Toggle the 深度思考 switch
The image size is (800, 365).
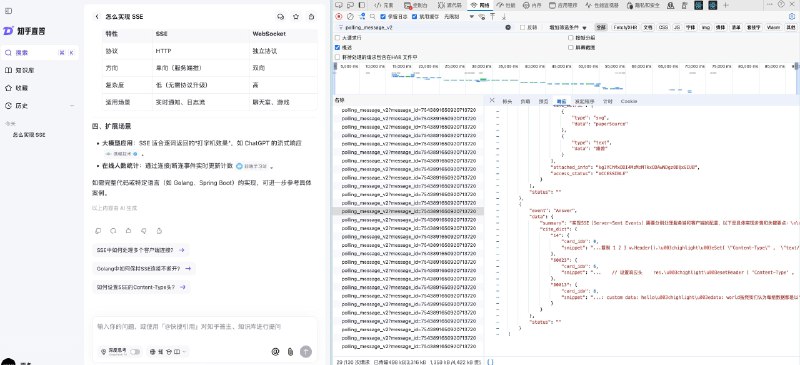(x=135, y=352)
